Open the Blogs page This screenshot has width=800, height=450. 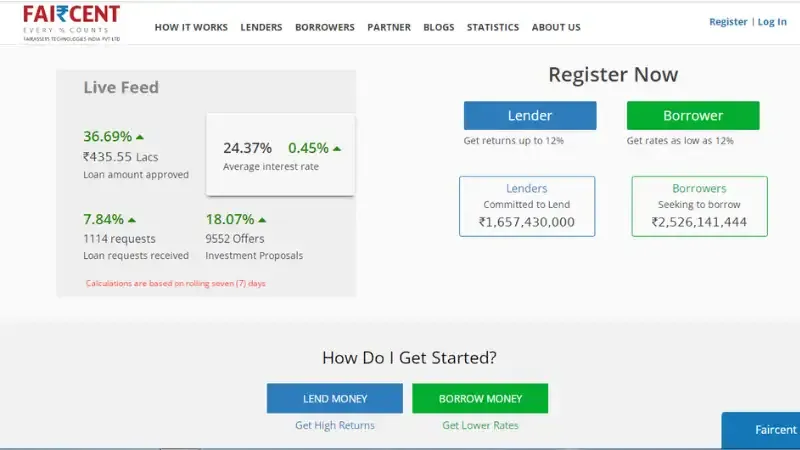438,28
